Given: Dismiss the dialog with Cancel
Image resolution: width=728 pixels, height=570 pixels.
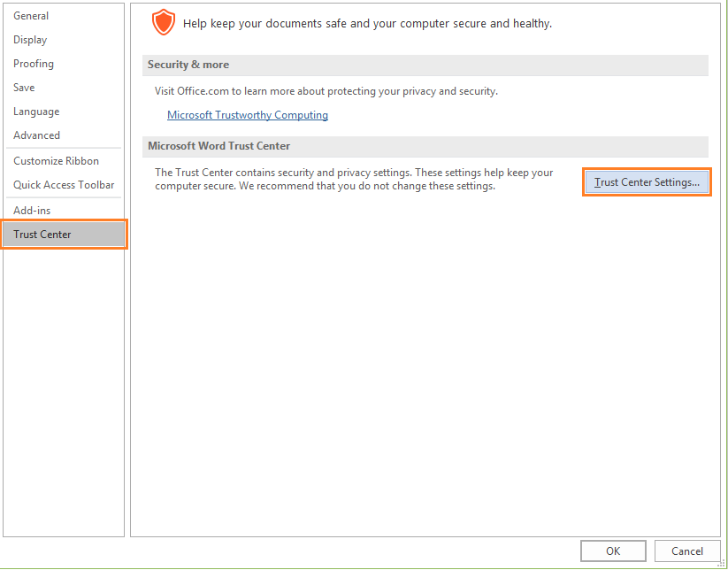Looking at the screenshot, I should 687,551.
